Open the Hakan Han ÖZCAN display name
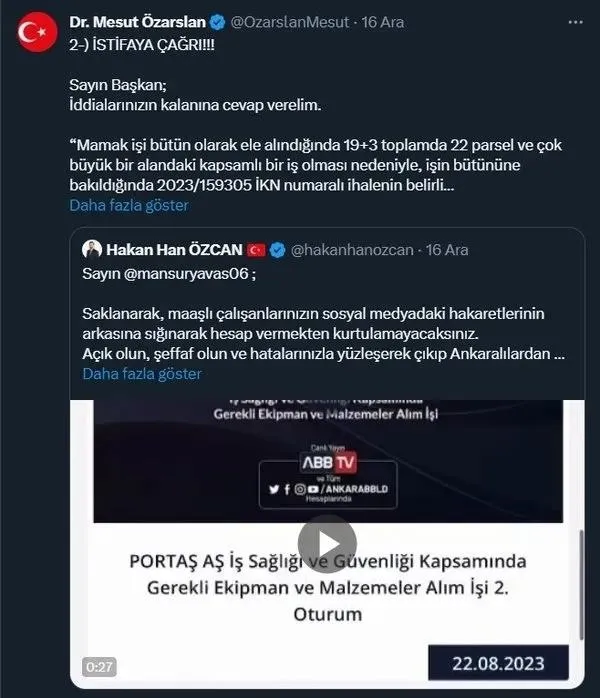Viewport: 600px width, 698px height. pos(174,249)
